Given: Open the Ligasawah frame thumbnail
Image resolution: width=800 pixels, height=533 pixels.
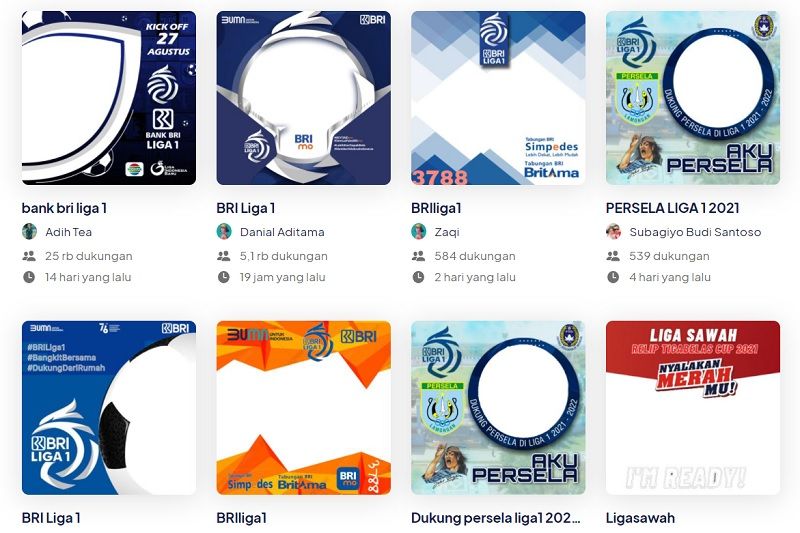Looking at the screenshot, I should (693, 408).
